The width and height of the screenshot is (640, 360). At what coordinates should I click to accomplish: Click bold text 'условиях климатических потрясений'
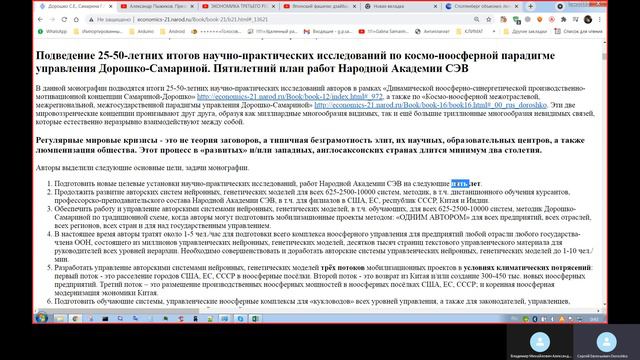pos(527,268)
